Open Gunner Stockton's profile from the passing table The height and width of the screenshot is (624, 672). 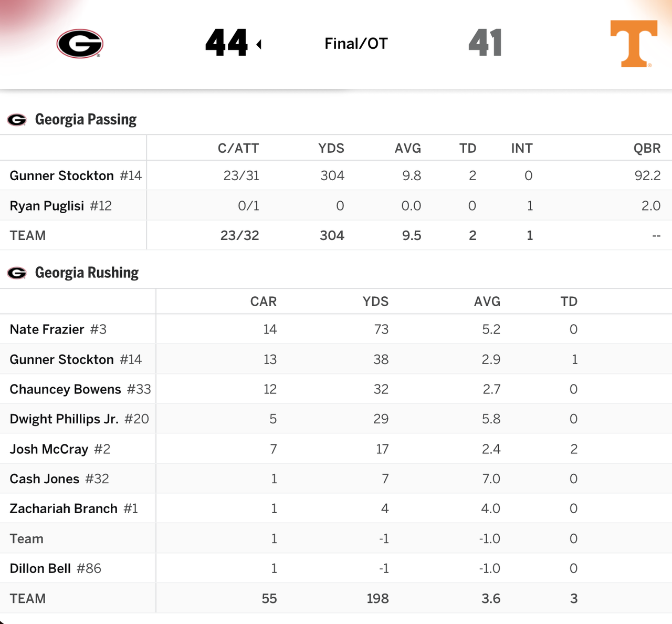click(x=61, y=175)
